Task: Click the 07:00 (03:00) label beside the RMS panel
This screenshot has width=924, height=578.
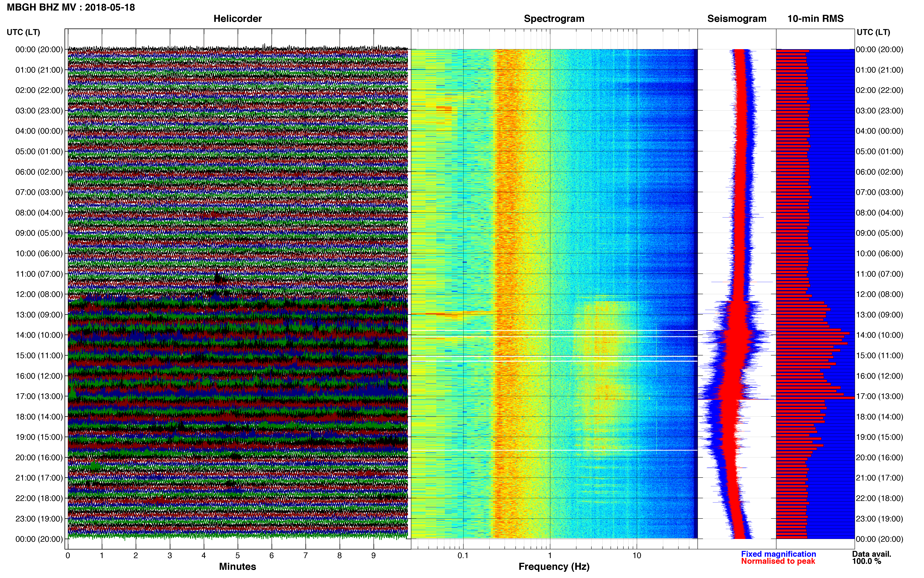Action: 880,192
